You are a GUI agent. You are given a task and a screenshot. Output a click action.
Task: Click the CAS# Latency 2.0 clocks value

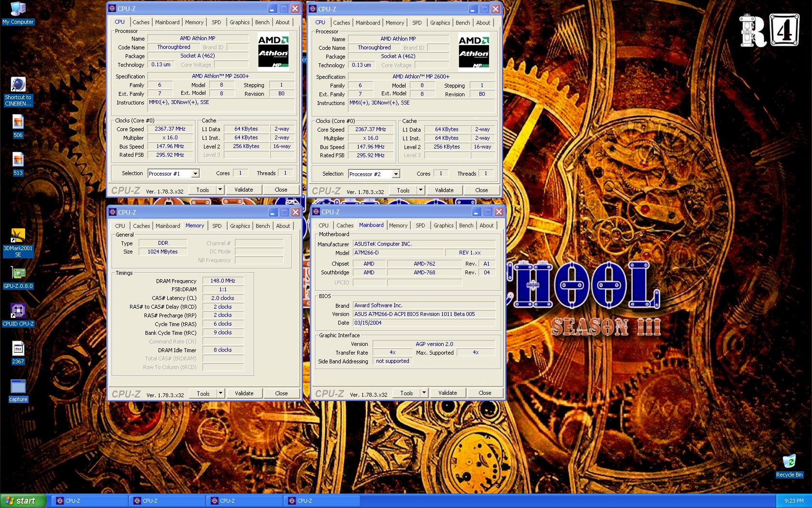tap(223, 298)
